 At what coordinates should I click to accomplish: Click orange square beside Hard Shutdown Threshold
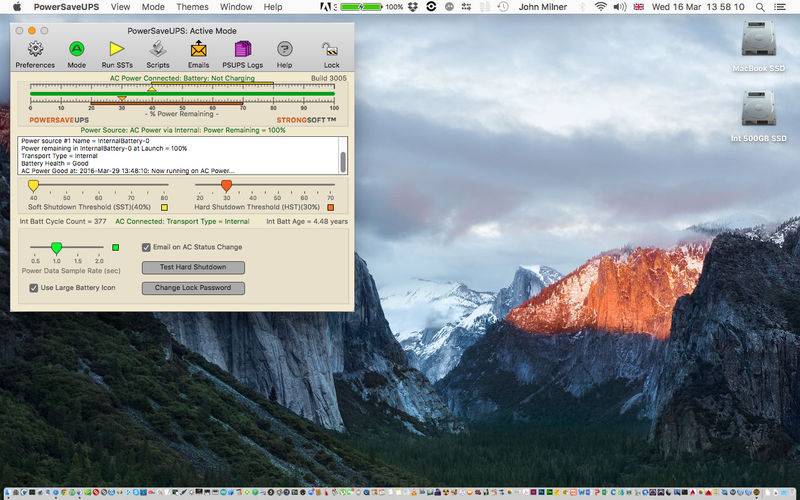tap(331, 208)
